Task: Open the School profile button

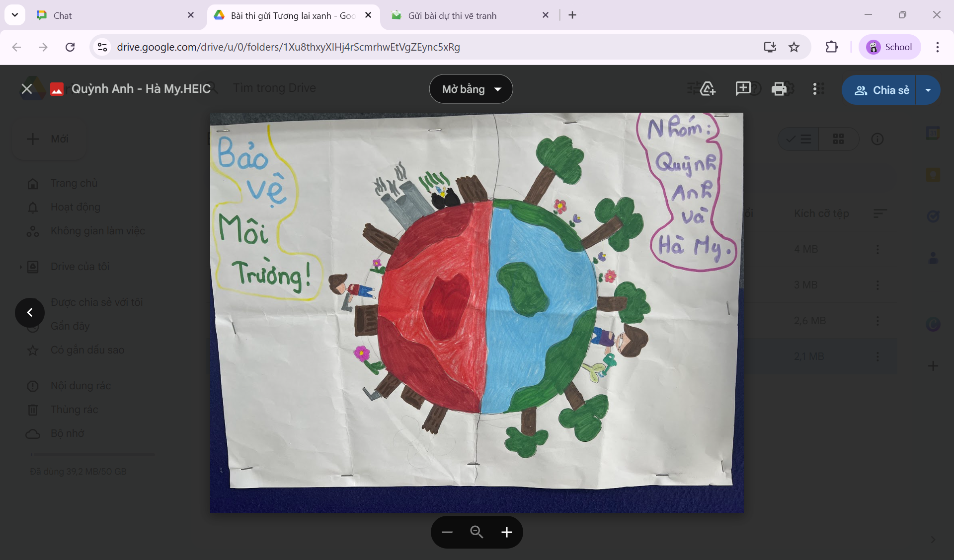Action: tap(889, 47)
